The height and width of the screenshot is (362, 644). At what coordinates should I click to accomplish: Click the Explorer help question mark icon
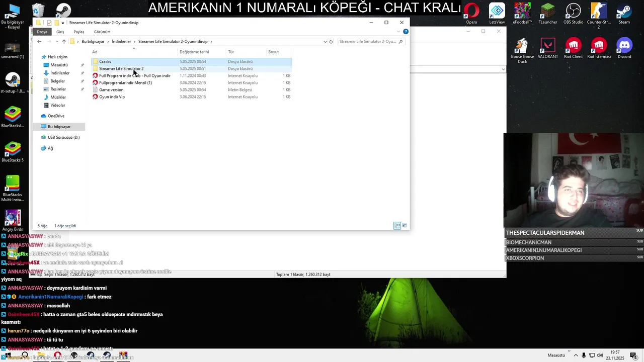[x=406, y=32]
